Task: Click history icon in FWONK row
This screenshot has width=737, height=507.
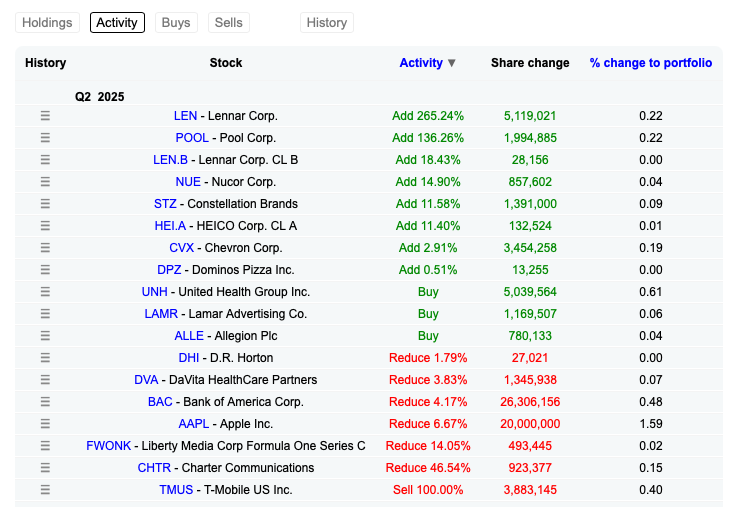Action: click(x=45, y=445)
